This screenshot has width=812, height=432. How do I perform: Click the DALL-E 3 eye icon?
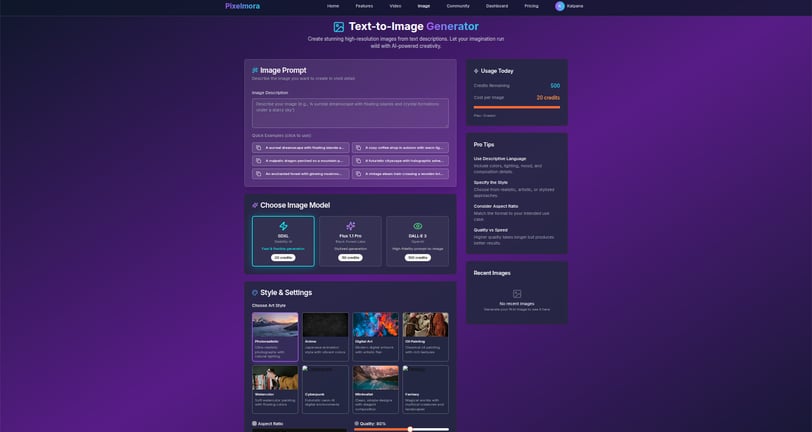click(417, 226)
